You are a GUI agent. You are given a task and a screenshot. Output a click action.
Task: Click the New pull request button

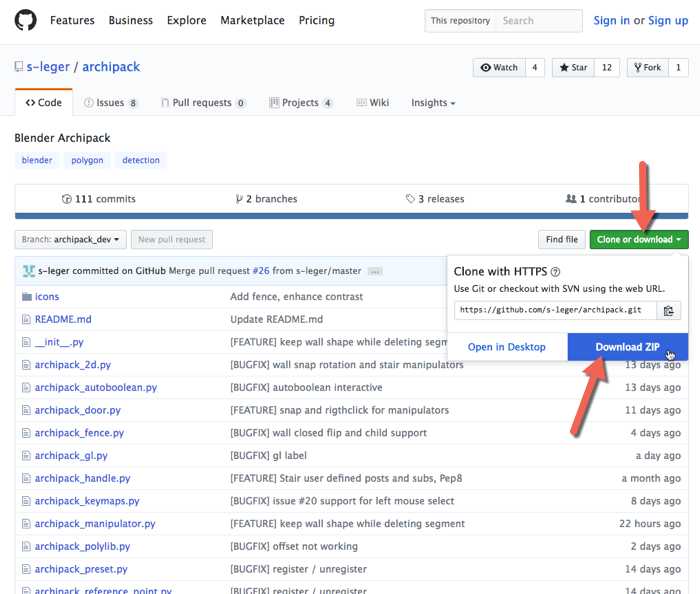pyautogui.click(x=172, y=240)
